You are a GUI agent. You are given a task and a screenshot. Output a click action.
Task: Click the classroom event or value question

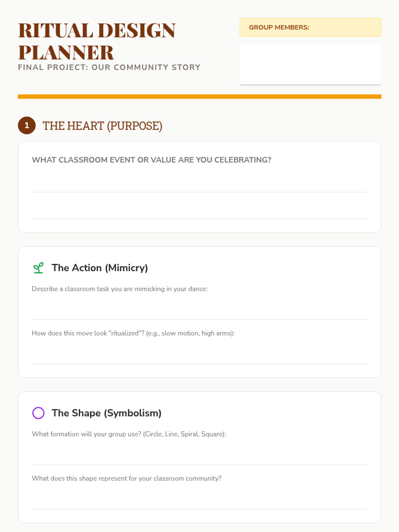point(151,160)
